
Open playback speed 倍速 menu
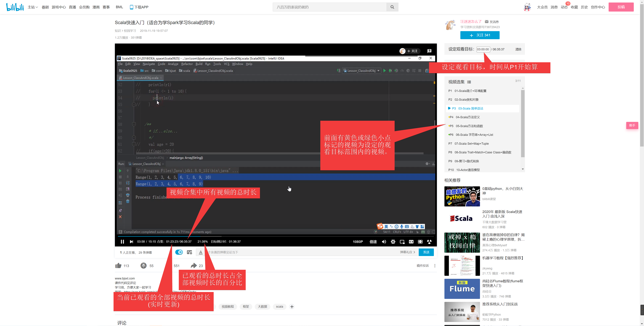pyautogui.click(x=373, y=242)
